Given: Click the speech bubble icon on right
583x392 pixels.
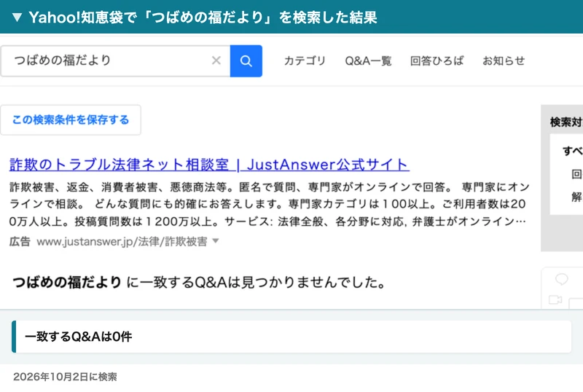Looking at the screenshot, I should point(561,279).
